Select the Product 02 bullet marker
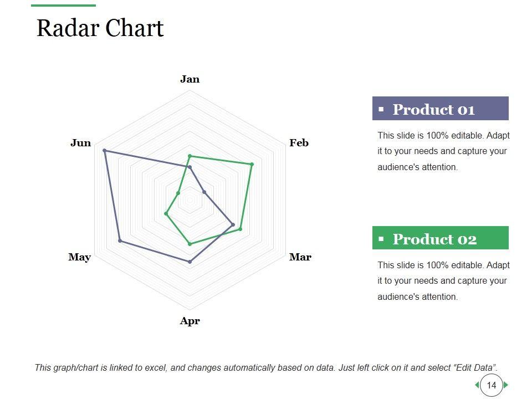The image size is (532, 399). 381,239
